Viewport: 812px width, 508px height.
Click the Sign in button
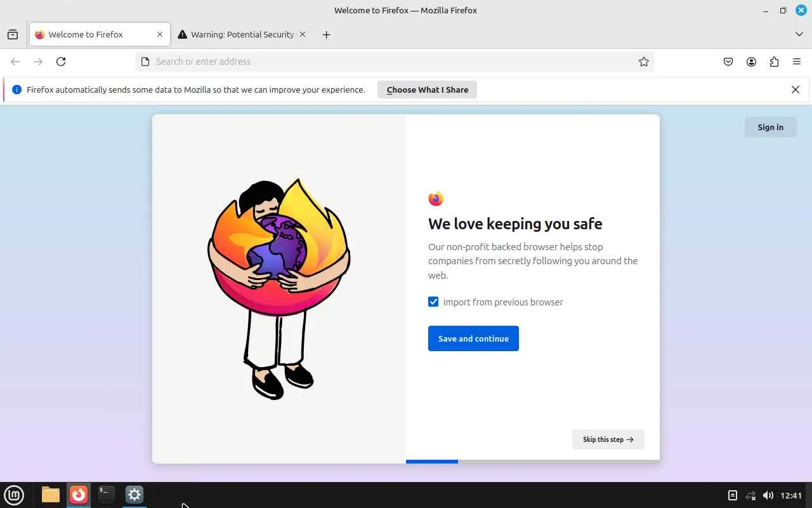tap(771, 127)
